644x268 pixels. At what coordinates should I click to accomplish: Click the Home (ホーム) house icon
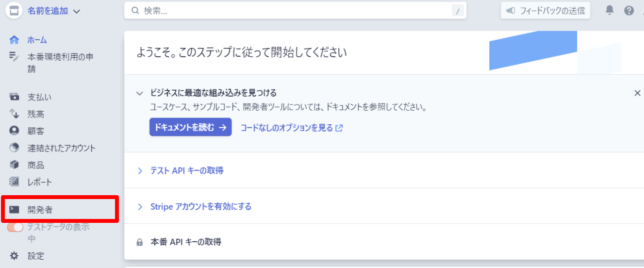click(x=14, y=40)
